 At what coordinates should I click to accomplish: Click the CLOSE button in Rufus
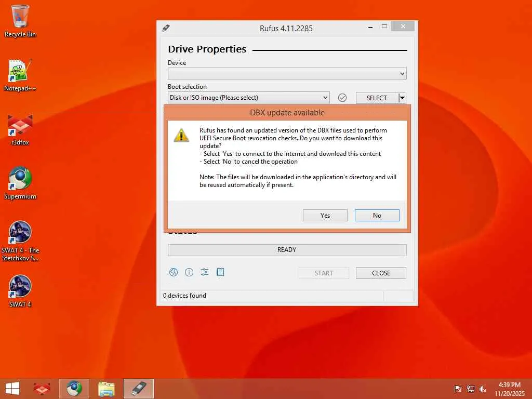(x=381, y=273)
